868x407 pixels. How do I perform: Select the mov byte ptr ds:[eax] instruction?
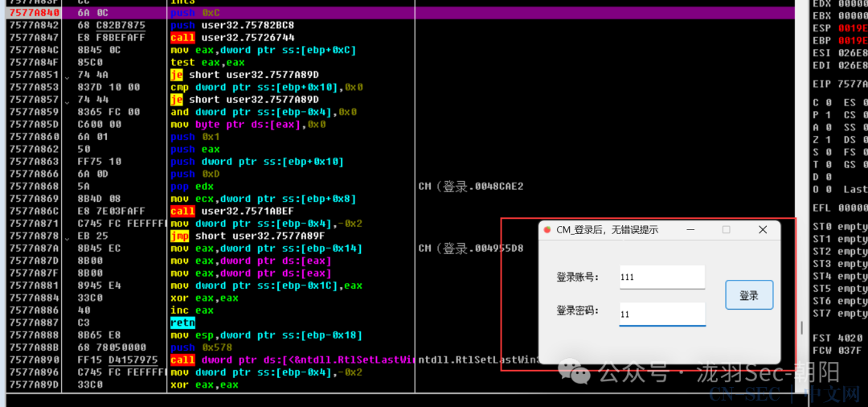248,125
